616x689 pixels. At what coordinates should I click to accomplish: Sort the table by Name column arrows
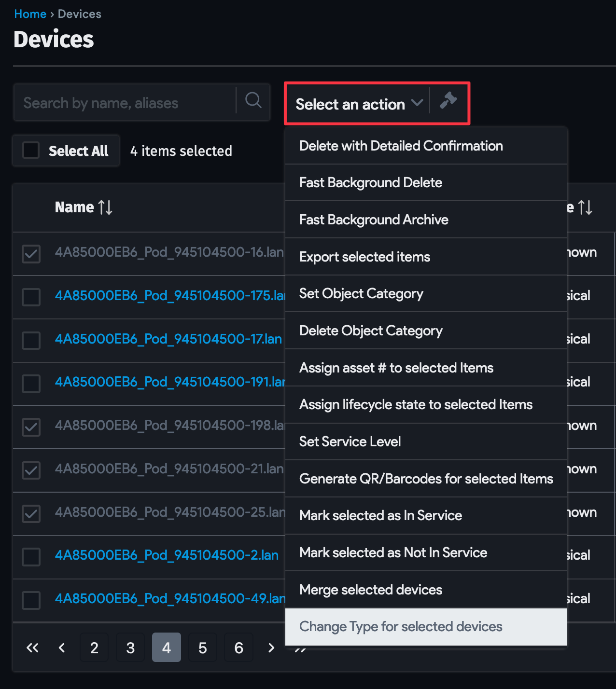coord(105,207)
